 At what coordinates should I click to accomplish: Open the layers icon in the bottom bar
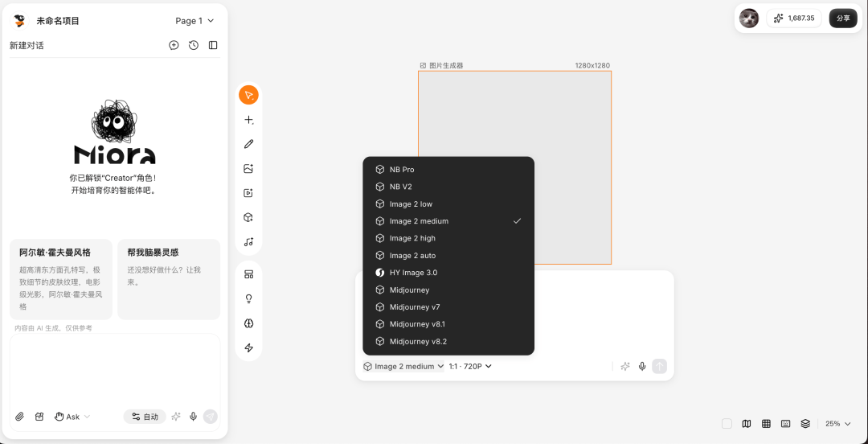coord(805,424)
